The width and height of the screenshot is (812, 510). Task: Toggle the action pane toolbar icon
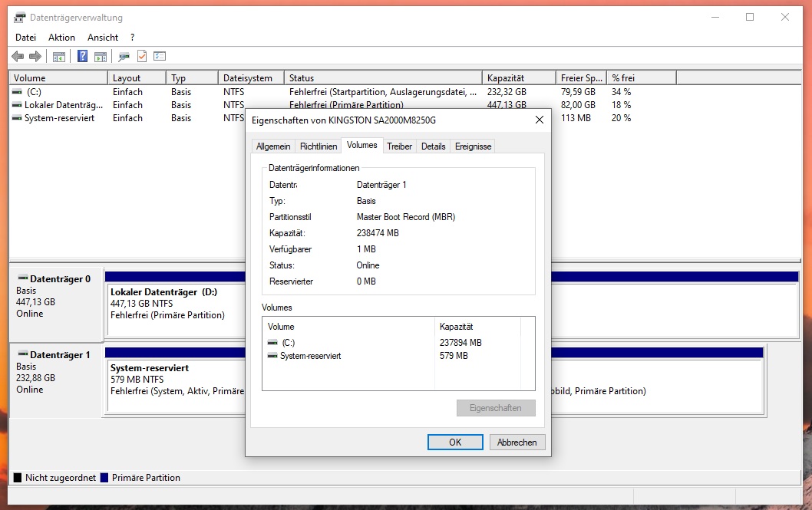point(101,57)
